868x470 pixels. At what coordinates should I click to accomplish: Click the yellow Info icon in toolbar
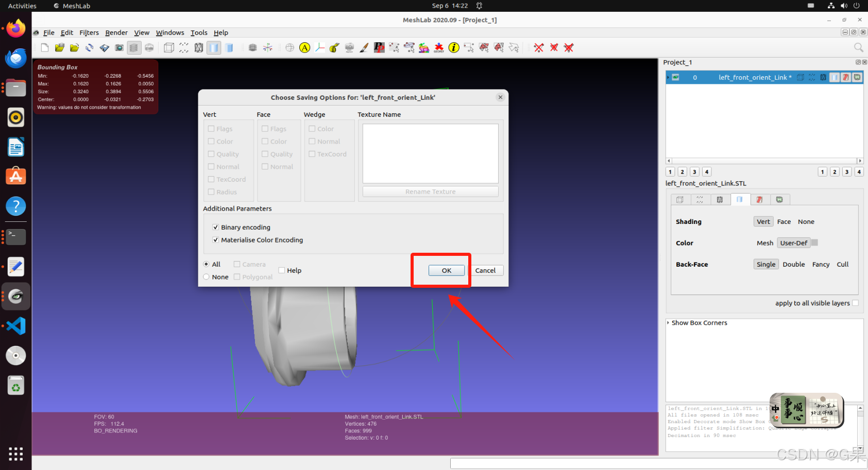(x=454, y=48)
